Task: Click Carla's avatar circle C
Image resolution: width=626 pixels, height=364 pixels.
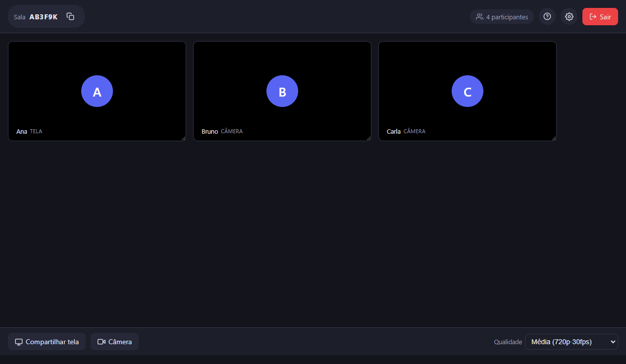Action: 468,91
